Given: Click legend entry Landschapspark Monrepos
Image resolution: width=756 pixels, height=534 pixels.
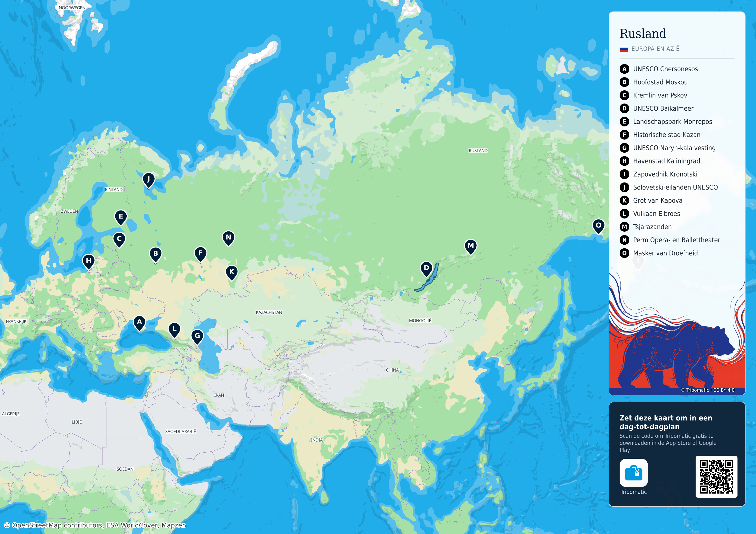Looking at the screenshot, I should 666,122.
